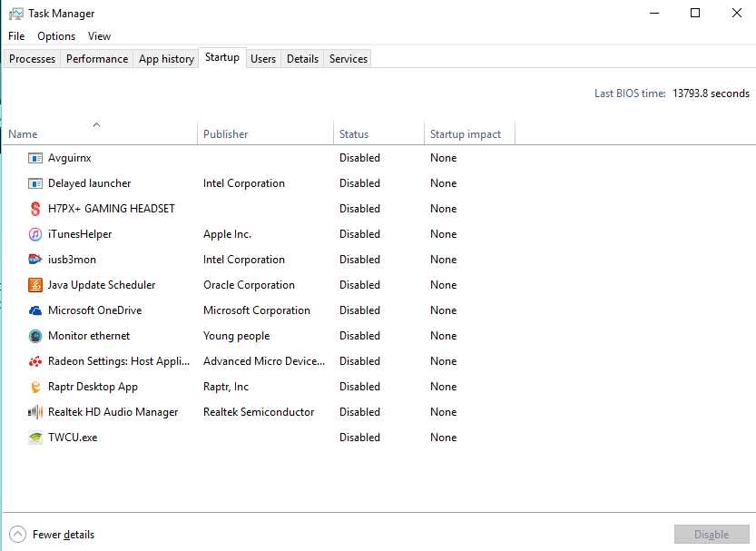756x551 pixels.
Task: Switch to the Details tab
Action: click(303, 59)
